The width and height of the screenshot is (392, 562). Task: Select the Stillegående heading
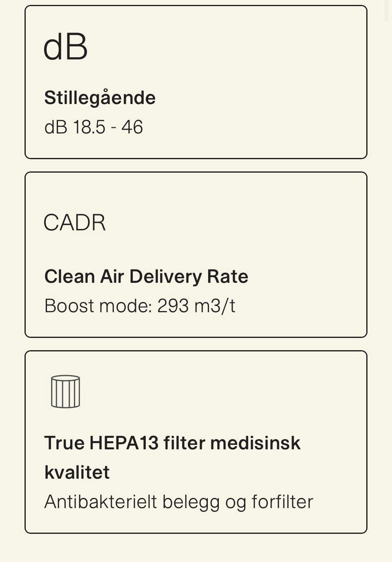(100, 98)
